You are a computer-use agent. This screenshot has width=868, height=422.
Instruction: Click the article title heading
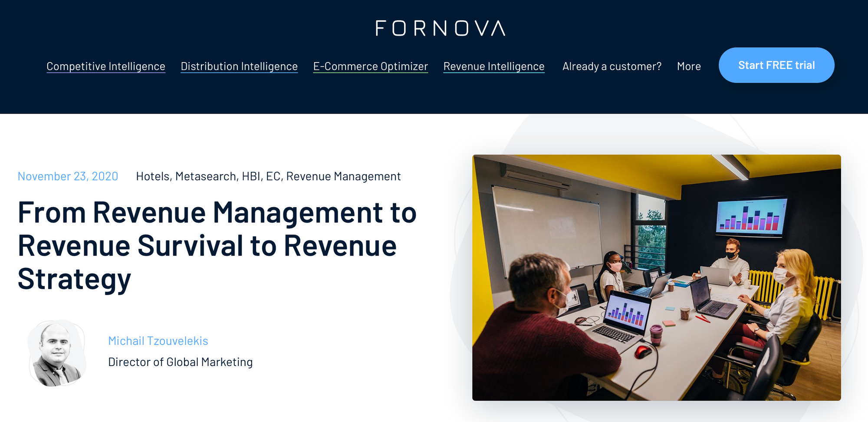point(217,246)
